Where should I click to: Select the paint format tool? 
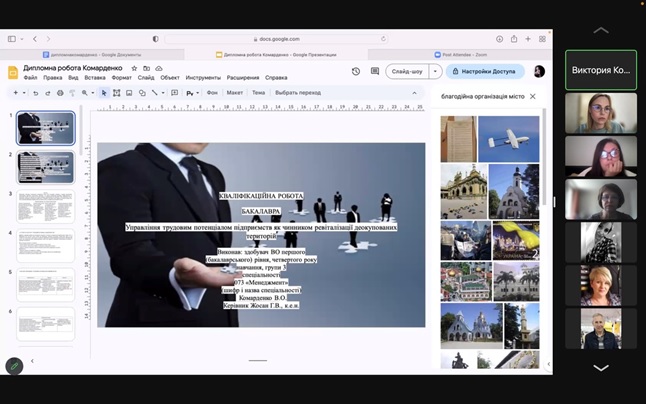pyautogui.click(x=72, y=93)
